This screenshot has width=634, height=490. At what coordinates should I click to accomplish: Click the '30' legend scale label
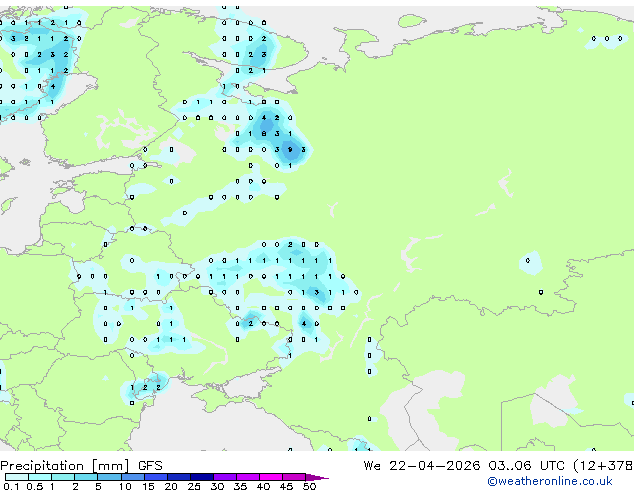coord(217,486)
